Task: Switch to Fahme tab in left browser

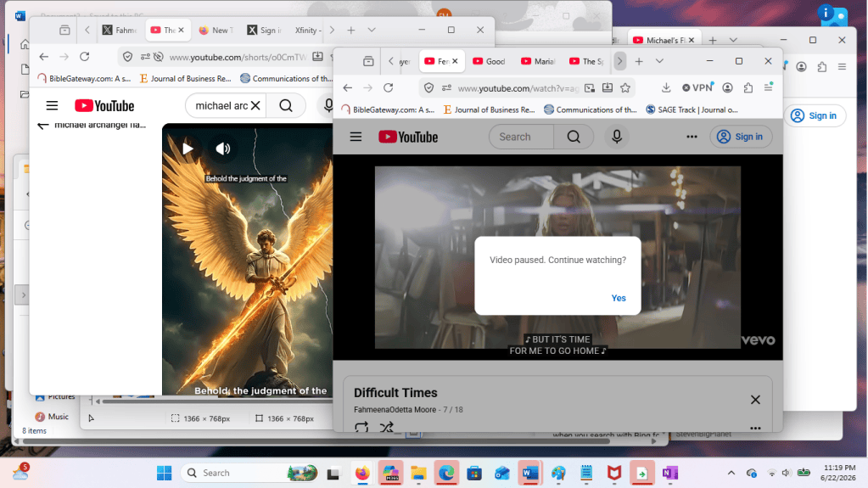Action: (x=120, y=31)
